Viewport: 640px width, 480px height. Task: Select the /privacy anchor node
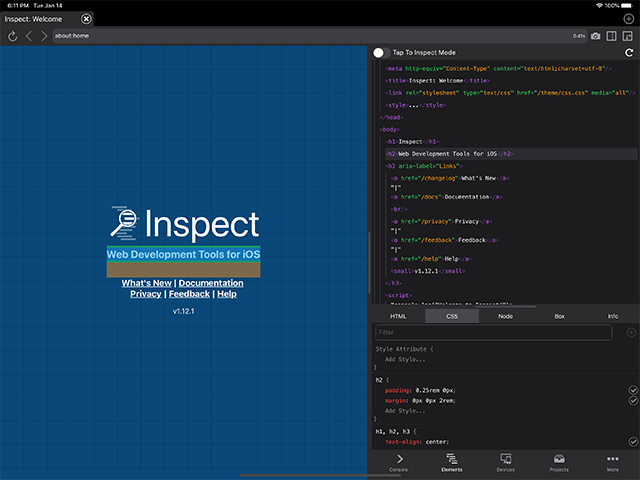[x=441, y=222]
